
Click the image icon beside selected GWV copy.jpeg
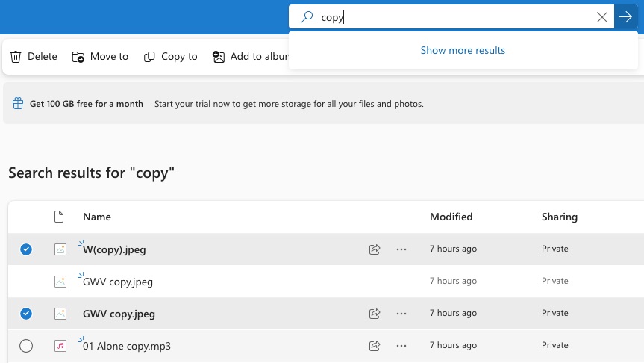pyautogui.click(x=60, y=314)
